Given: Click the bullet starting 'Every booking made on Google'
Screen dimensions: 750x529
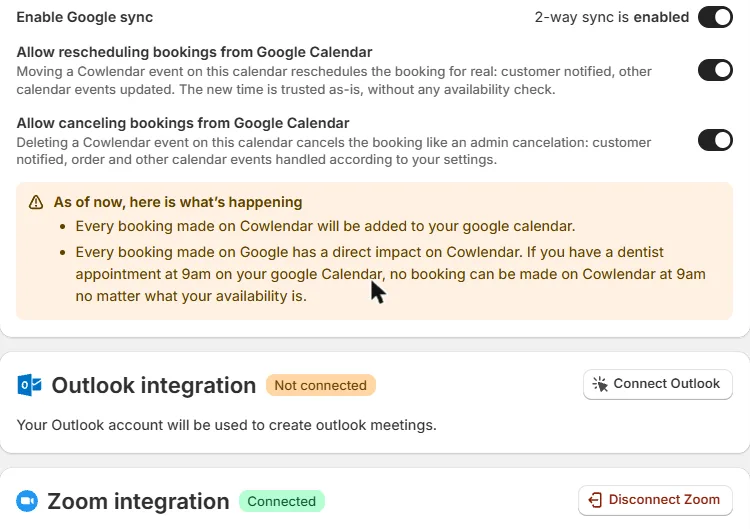Looking at the screenshot, I should tap(390, 274).
